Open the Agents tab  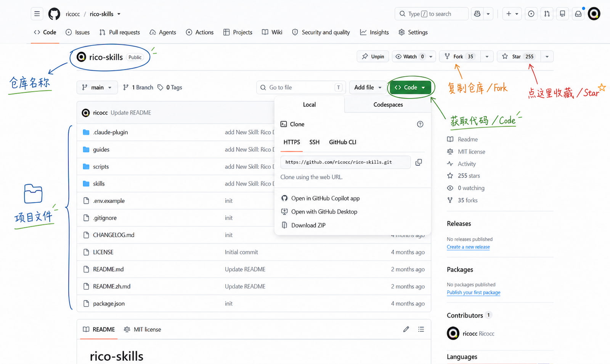click(x=163, y=32)
